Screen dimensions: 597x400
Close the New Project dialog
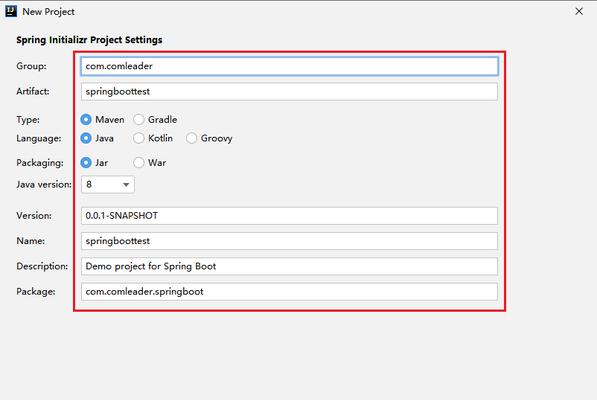(x=579, y=11)
